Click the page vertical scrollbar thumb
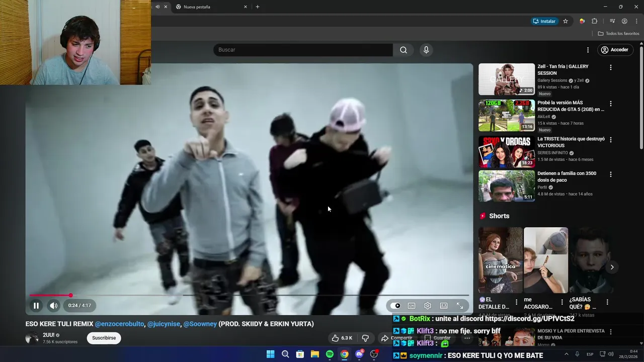The image size is (644, 362). point(641,98)
